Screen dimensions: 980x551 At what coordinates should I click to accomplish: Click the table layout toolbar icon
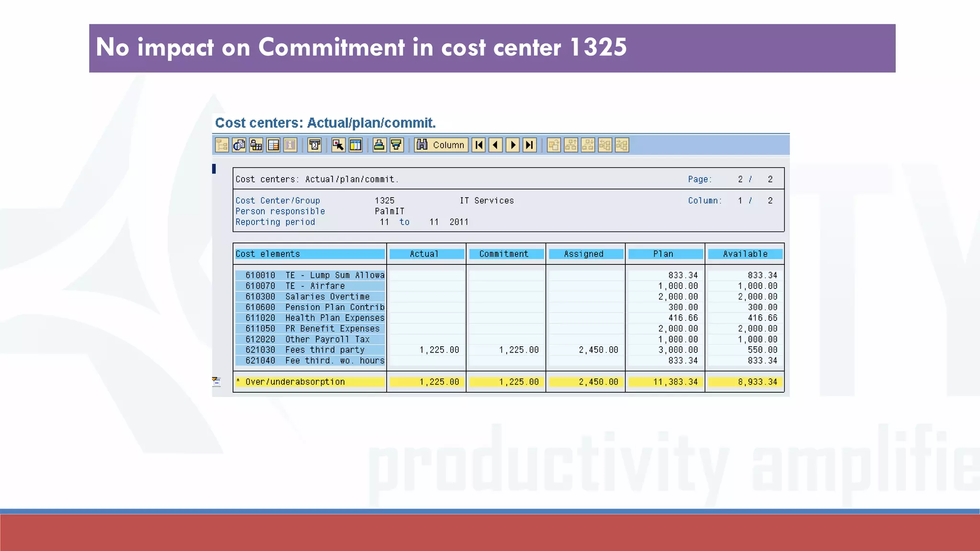[x=273, y=145]
